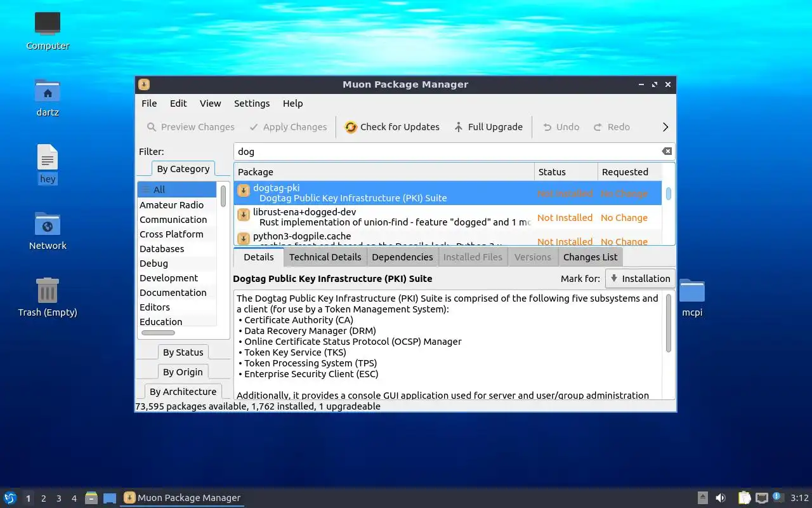Image resolution: width=812 pixels, height=508 pixels.
Task: Switch to the Technical Details tab
Action: pos(325,257)
